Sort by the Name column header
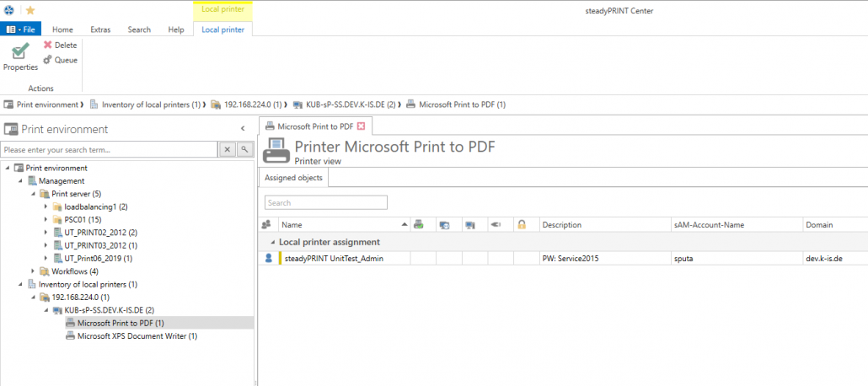This screenshot has height=386, width=868. pyautogui.click(x=345, y=225)
